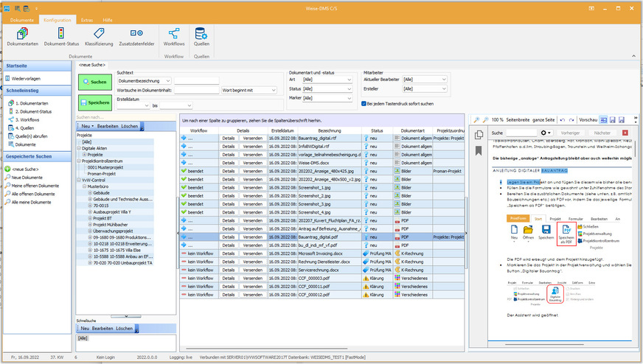Open Quellen database settings
This screenshot has height=364, width=643.
[201, 35]
